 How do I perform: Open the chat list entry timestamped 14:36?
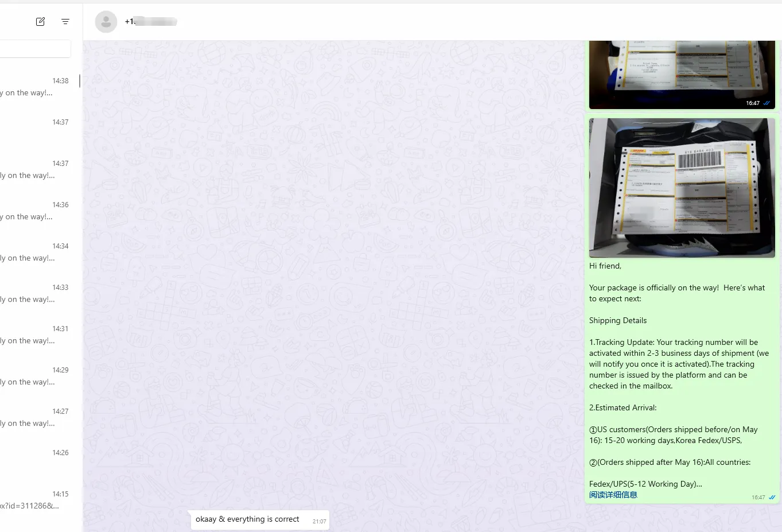tap(39, 211)
